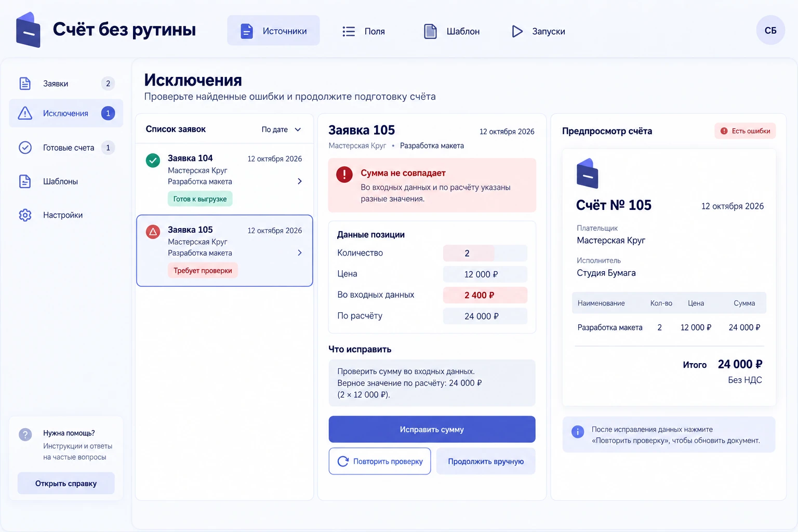Click the refresh icon in Повторить проверку
Screen dimensions: 798x532
pos(343,461)
